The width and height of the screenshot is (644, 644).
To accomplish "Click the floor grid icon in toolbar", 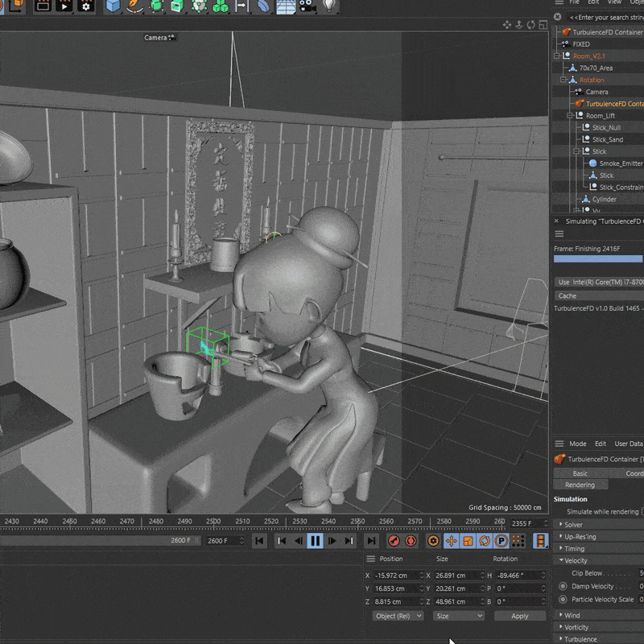I will click(x=285, y=6).
